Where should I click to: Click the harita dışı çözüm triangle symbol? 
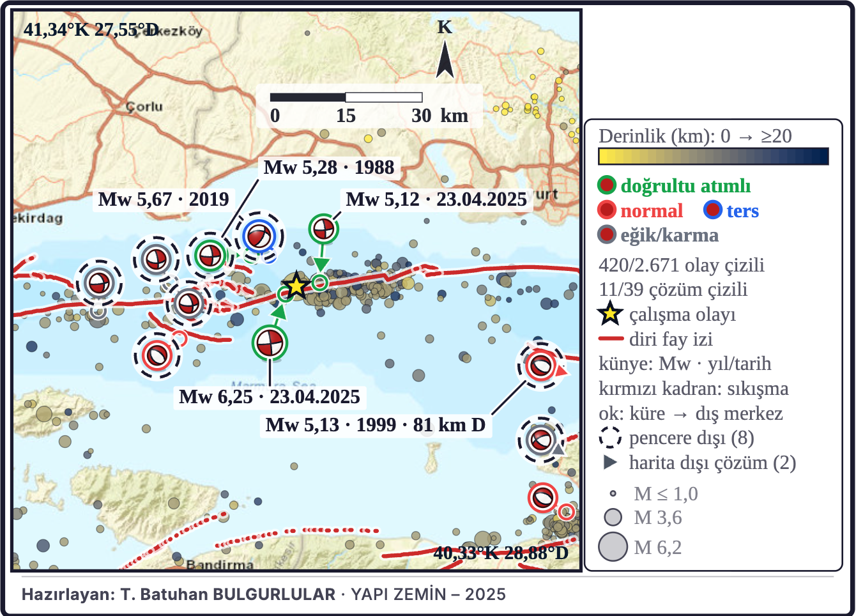tap(610, 463)
